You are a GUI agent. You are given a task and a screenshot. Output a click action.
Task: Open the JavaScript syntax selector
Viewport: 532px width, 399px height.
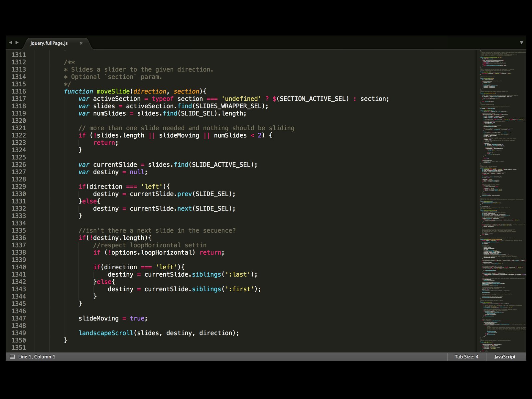tap(505, 357)
